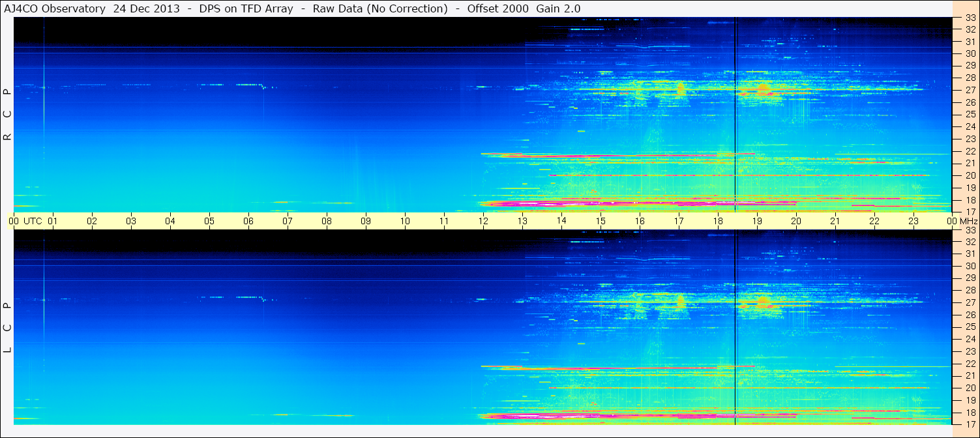Click the 'Gain 2.0' value

point(558,8)
